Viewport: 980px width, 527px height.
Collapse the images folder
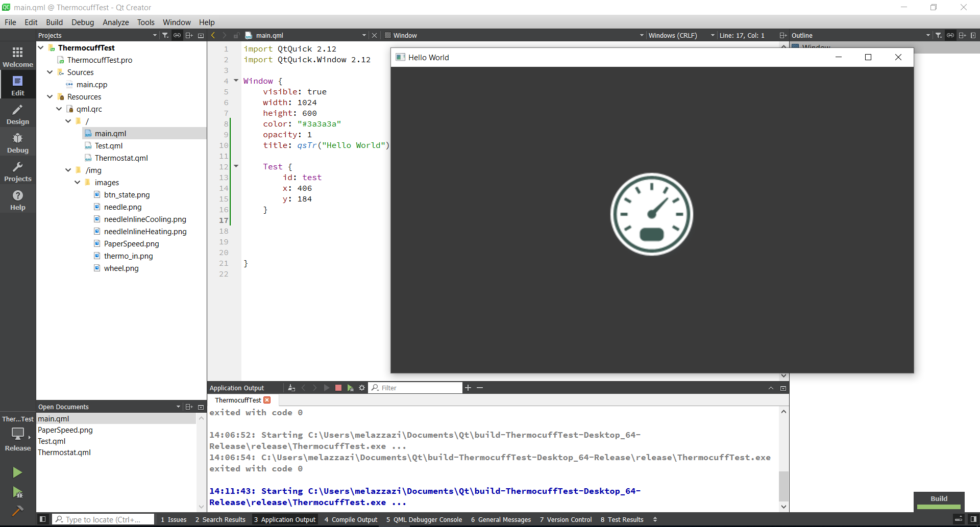[78, 182]
